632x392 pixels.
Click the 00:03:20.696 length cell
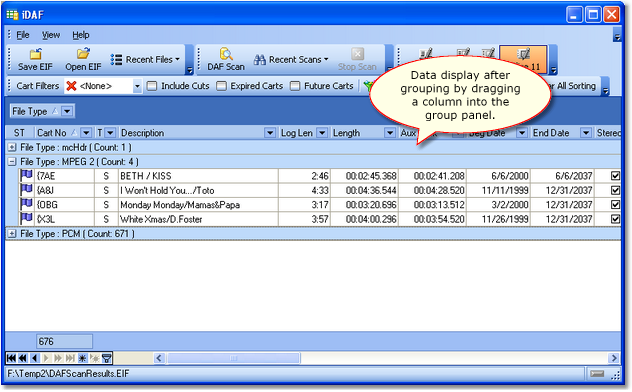(x=365, y=205)
